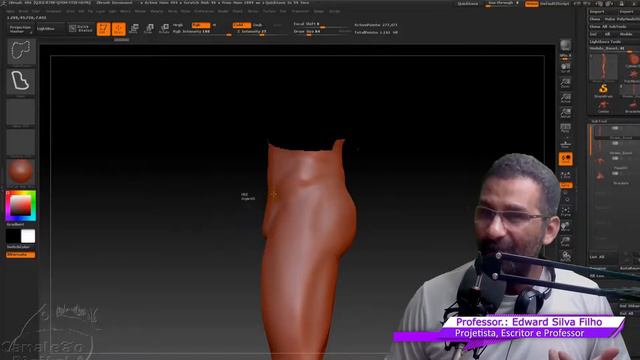This screenshot has width=640, height=360.
Task: Toggle Edit mode button
Action: (x=104, y=29)
